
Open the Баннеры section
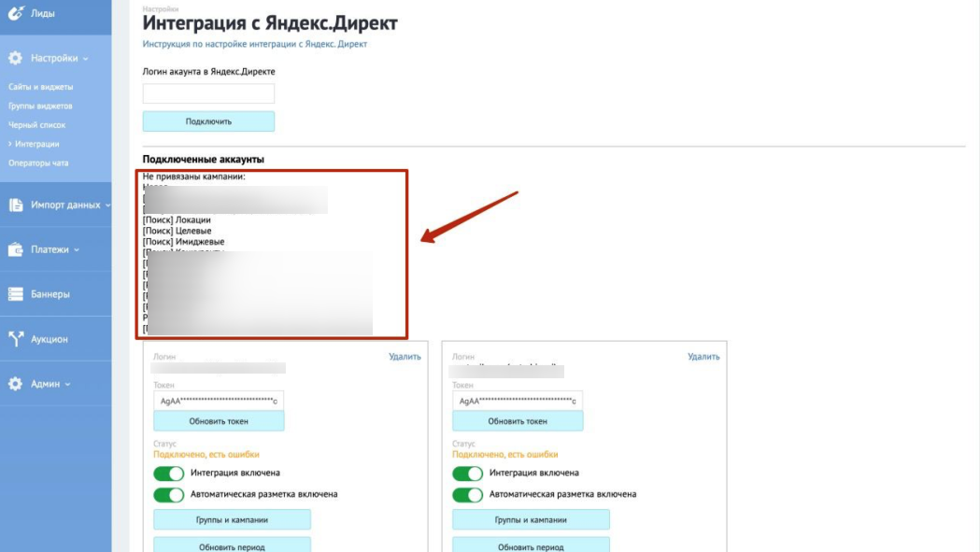(50, 294)
